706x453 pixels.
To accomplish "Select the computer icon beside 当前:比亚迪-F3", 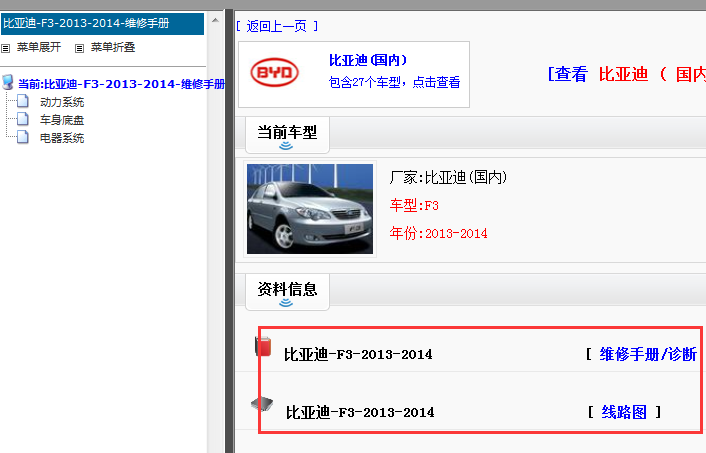I will point(8,82).
